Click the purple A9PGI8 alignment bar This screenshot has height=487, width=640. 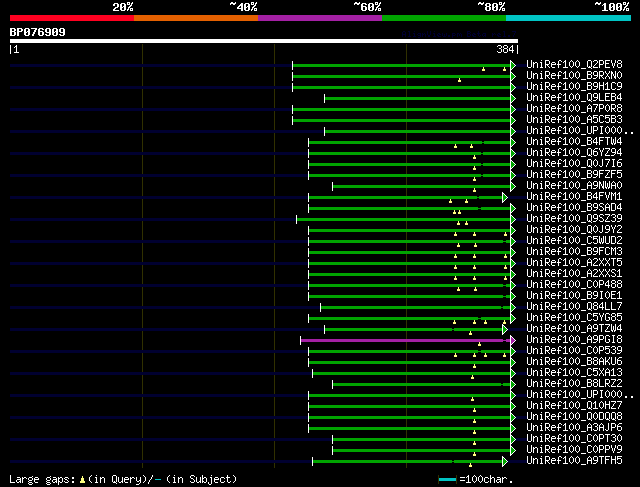click(405, 340)
